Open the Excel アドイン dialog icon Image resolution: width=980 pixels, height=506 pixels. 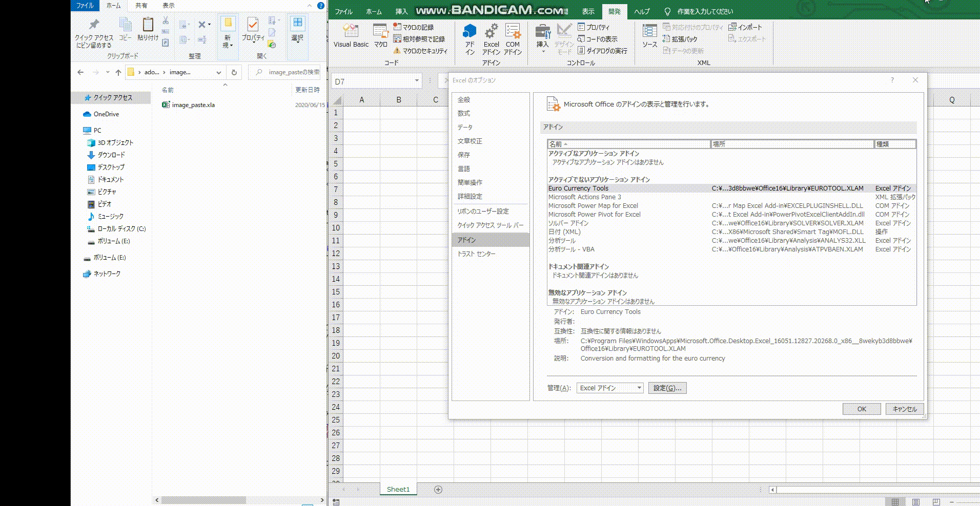point(491,36)
